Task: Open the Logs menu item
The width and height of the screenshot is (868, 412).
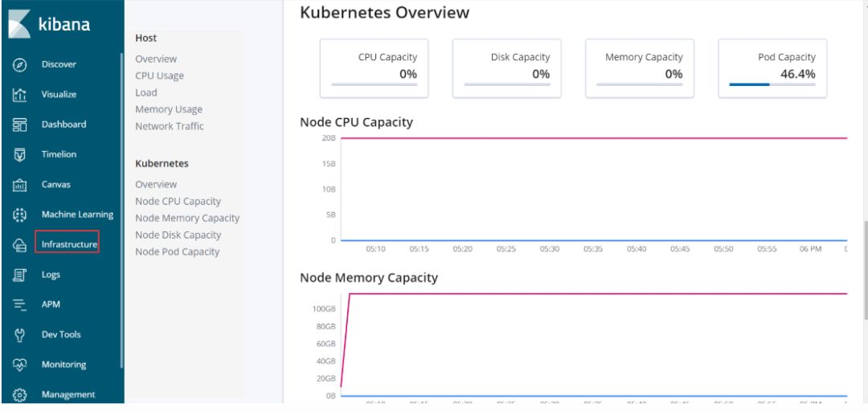Action: tap(51, 275)
